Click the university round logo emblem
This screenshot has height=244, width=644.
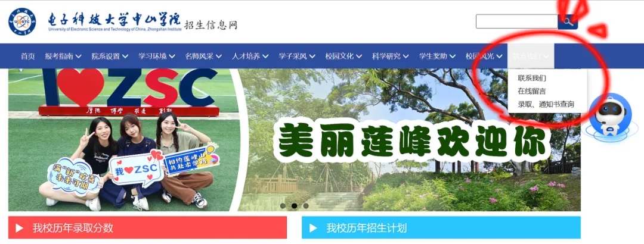point(22,21)
